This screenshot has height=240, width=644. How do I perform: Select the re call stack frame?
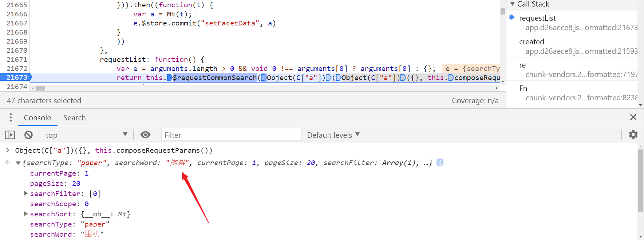click(572, 69)
